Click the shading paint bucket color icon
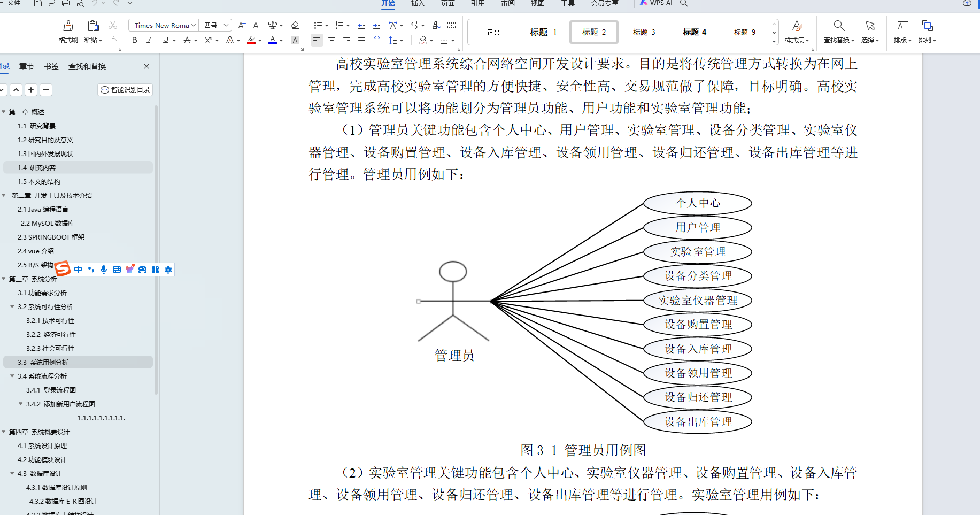The height and width of the screenshot is (515, 980). click(423, 40)
